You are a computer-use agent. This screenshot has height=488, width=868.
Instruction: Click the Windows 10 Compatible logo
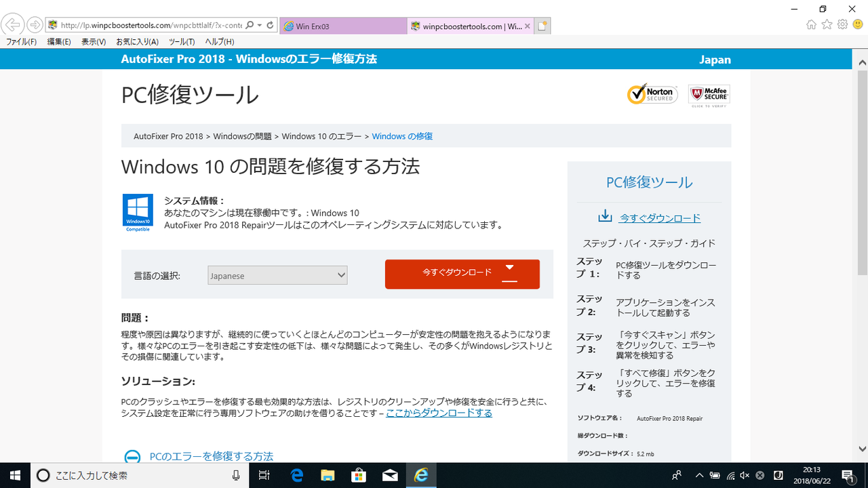pyautogui.click(x=138, y=213)
